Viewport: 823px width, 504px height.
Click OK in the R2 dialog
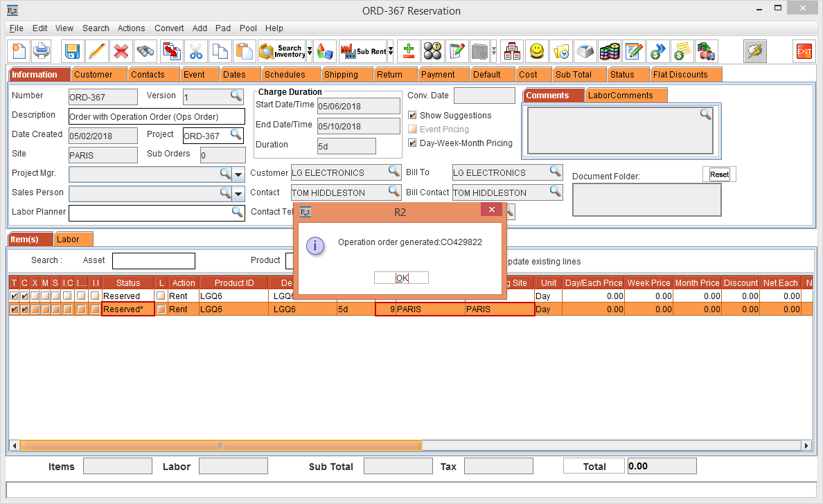(x=402, y=278)
